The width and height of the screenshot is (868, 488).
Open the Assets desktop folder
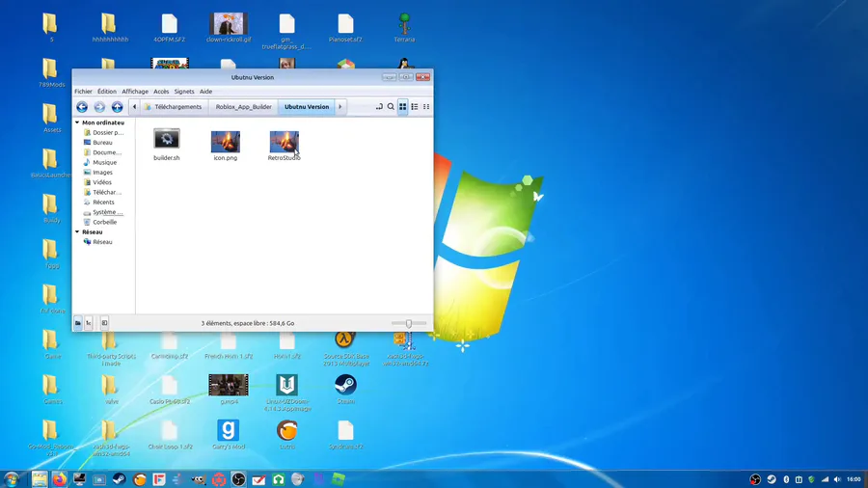point(51,119)
